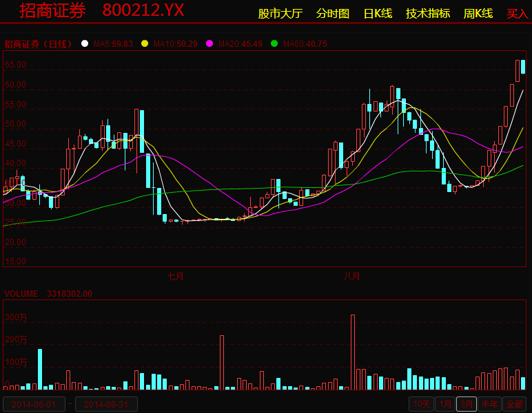This screenshot has width=532, height=413.
Task: Click the yellow MA10 legend dot
Action: click(x=145, y=43)
